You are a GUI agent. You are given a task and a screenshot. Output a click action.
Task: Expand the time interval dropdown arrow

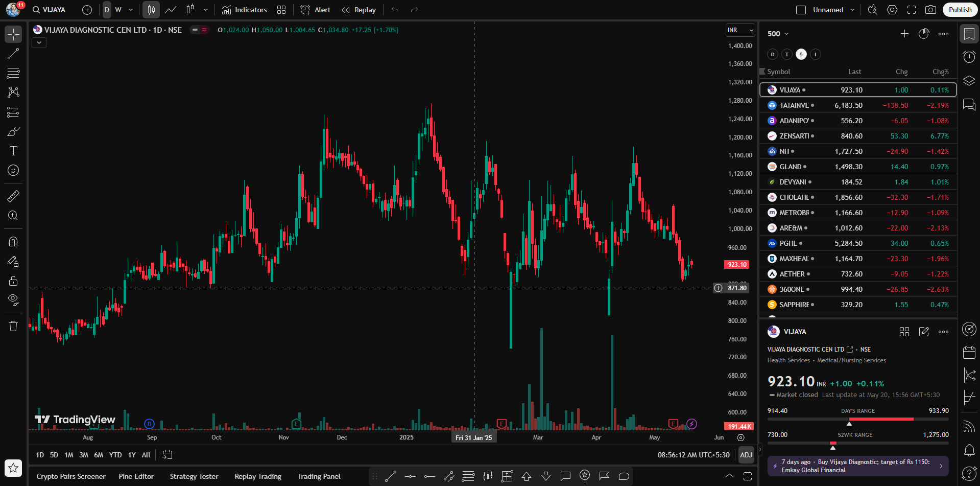coord(131,10)
